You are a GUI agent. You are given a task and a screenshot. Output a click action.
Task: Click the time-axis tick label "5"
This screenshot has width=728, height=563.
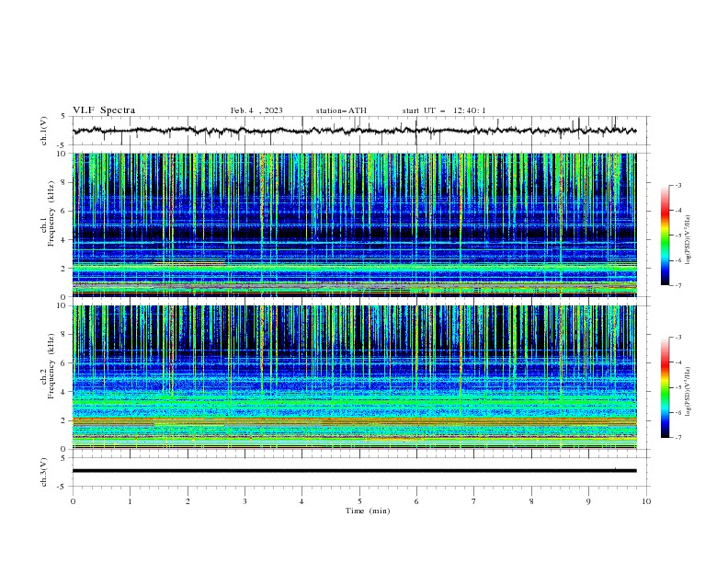point(359,501)
